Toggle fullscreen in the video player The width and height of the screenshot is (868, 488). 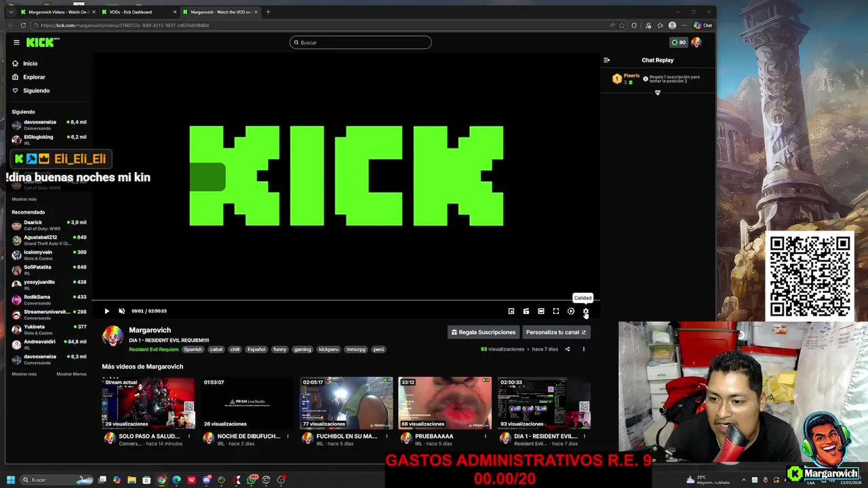point(556,311)
